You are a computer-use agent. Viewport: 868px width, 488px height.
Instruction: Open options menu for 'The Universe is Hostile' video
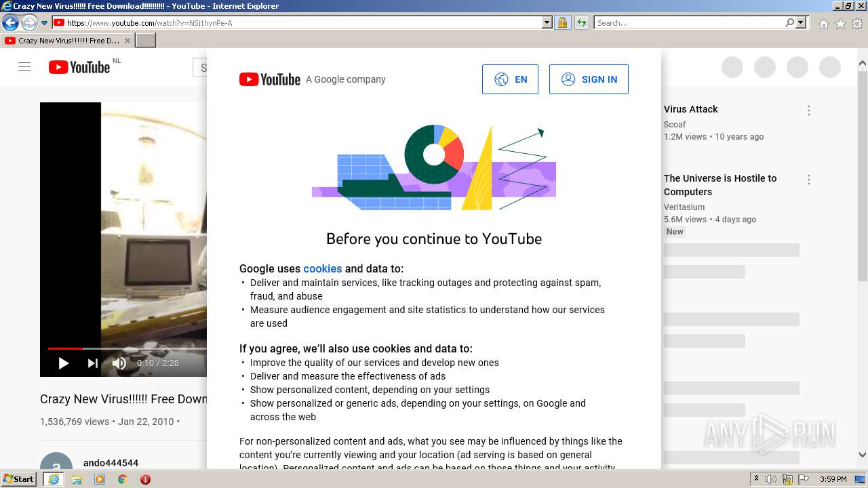pyautogui.click(x=808, y=180)
